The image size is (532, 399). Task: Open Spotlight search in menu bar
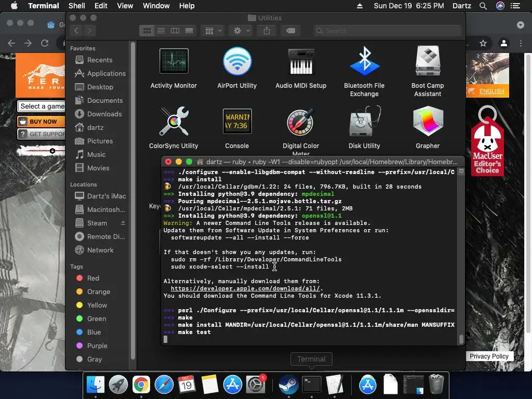483,6
